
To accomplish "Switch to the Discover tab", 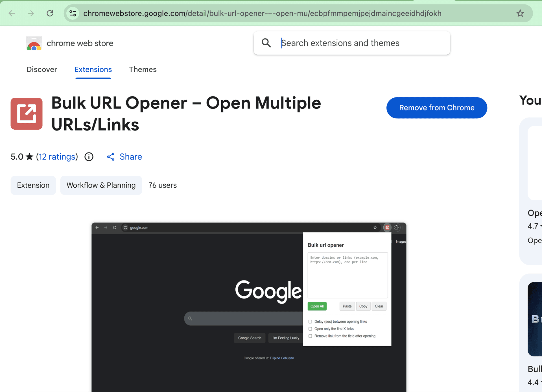I will (41, 69).
